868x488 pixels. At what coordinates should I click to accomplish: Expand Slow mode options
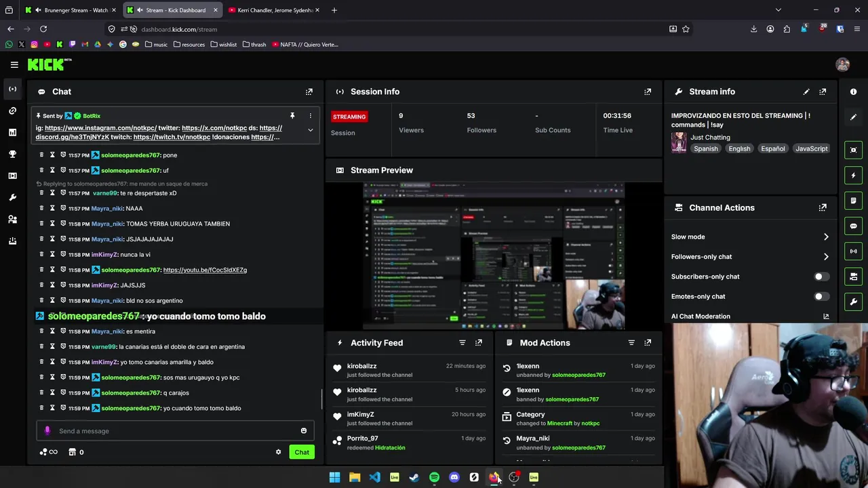(826, 237)
